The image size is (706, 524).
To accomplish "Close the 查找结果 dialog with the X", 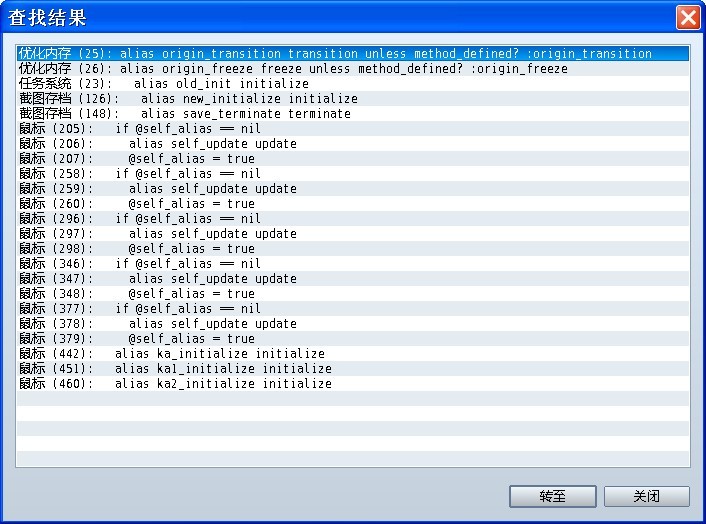I will coord(688,18).
